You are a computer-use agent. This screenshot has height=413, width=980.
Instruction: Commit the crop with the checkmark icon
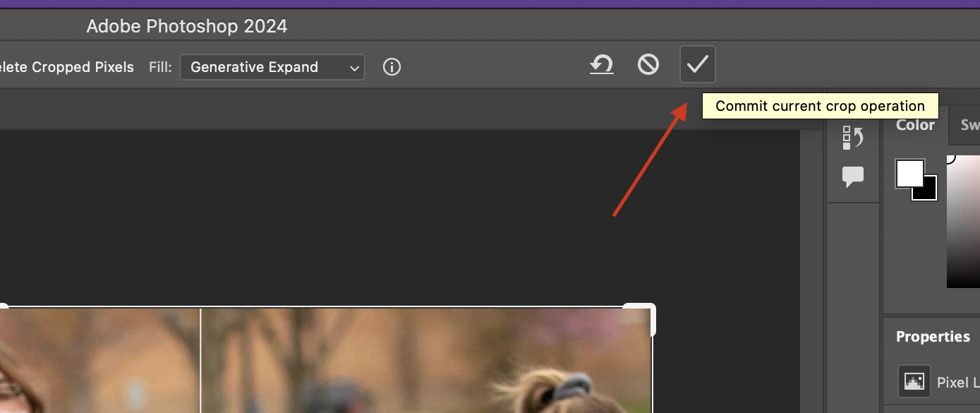click(x=697, y=64)
